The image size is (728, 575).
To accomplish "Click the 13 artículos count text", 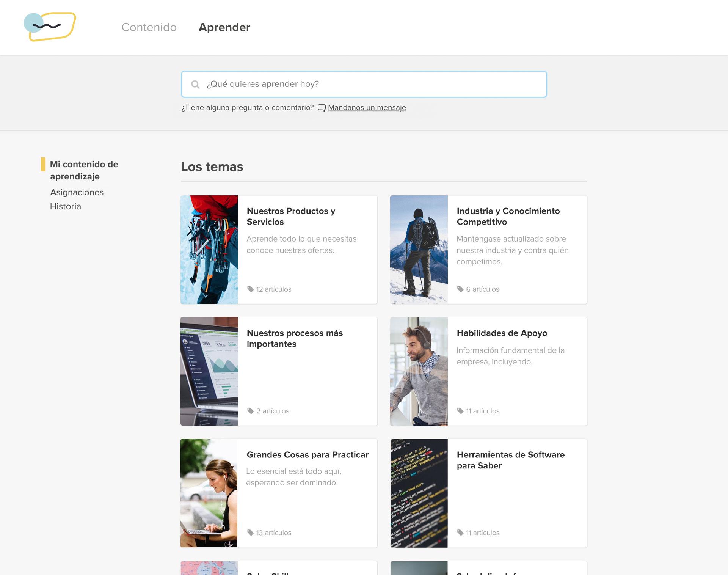I will pos(274,533).
